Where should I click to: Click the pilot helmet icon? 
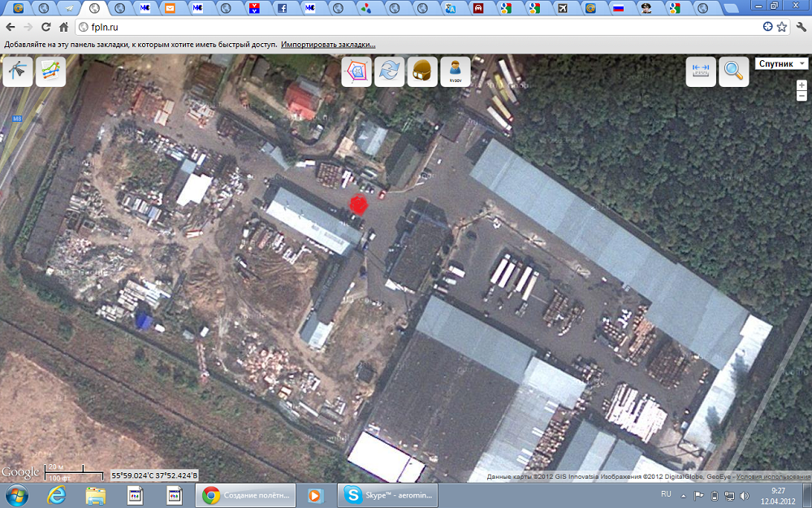point(422,72)
